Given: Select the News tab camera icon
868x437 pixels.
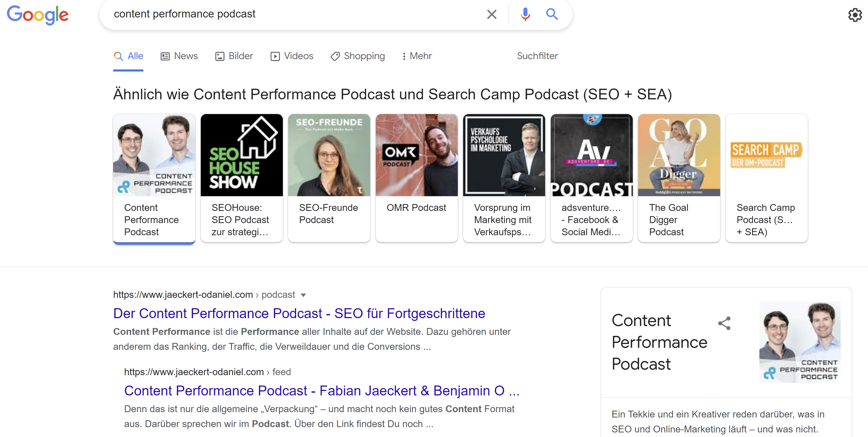Looking at the screenshot, I should 165,56.
